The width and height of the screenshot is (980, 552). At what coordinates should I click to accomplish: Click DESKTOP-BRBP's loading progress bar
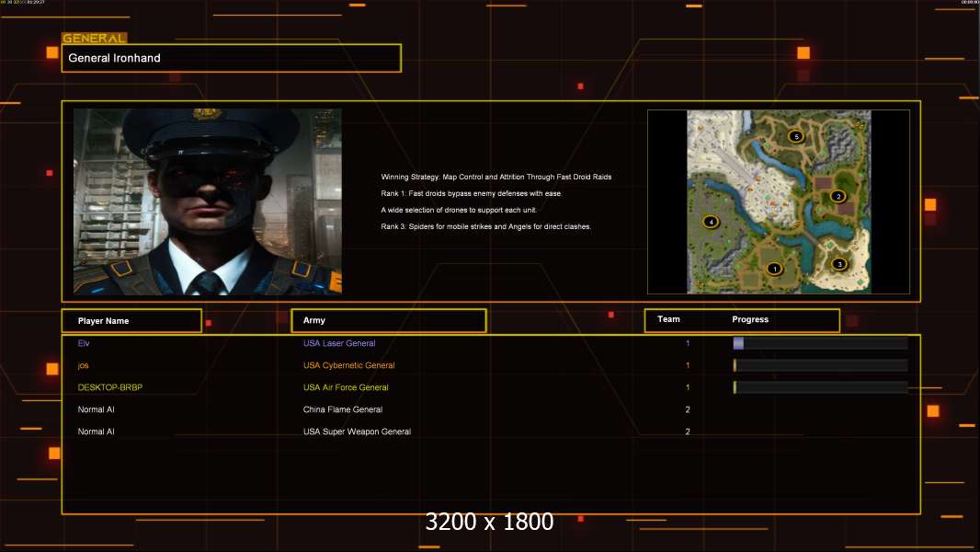[x=821, y=387]
